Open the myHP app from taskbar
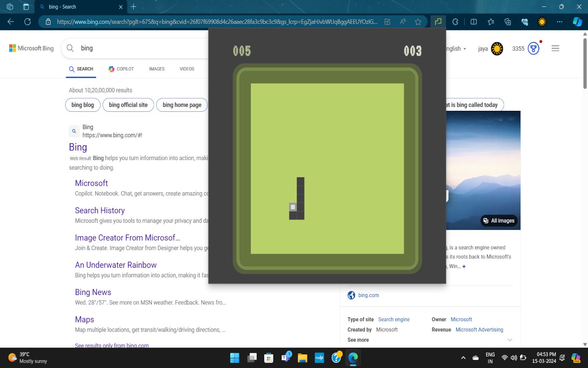588x368 pixels. (x=319, y=357)
